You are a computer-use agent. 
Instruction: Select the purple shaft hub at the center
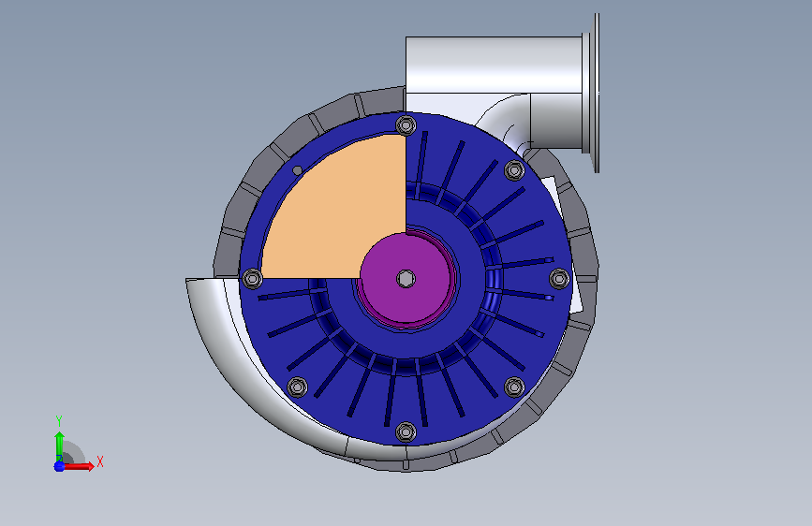[406, 280]
